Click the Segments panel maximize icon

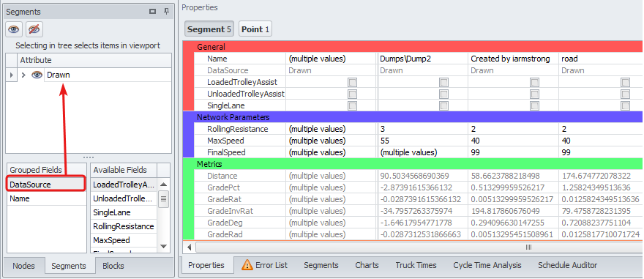[153, 12]
